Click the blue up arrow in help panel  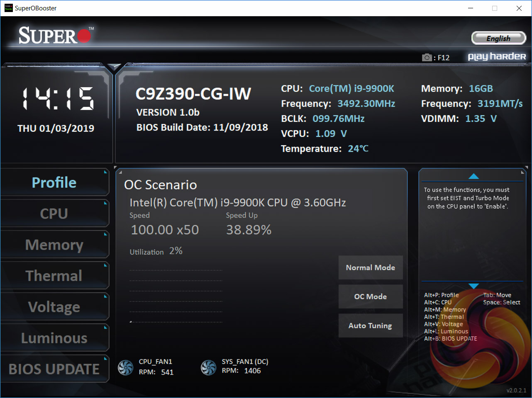pyautogui.click(x=473, y=176)
